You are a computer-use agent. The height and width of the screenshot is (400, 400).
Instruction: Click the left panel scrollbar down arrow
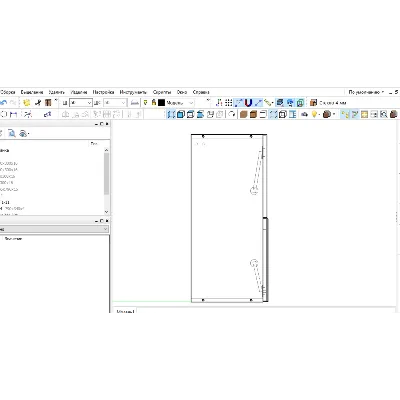106,212
